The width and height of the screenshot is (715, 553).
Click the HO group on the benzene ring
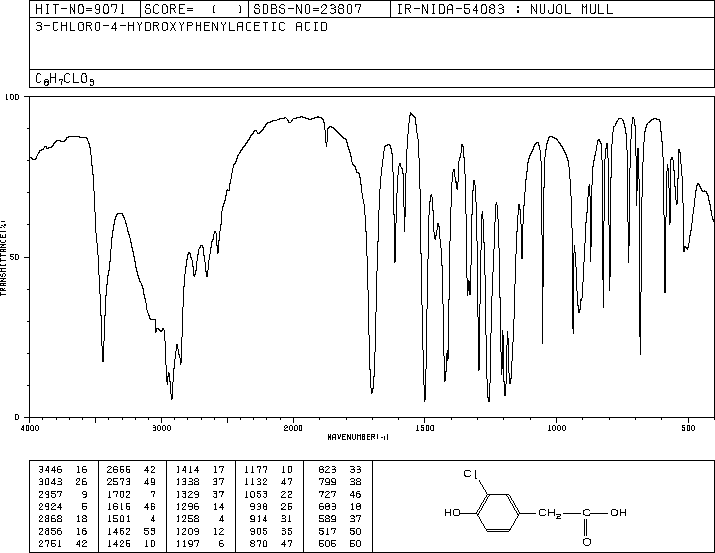pos(452,513)
